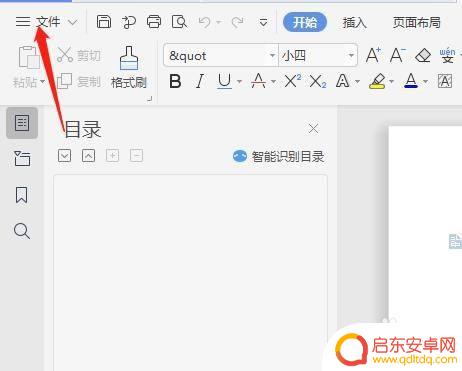Click the export to PDF icon
Viewport: 462px width, 371px height.
tap(129, 22)
